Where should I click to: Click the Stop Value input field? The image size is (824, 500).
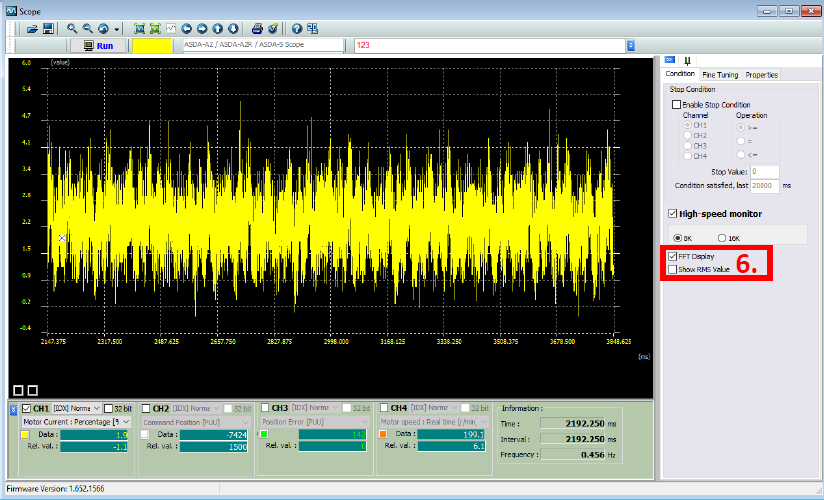765,172
